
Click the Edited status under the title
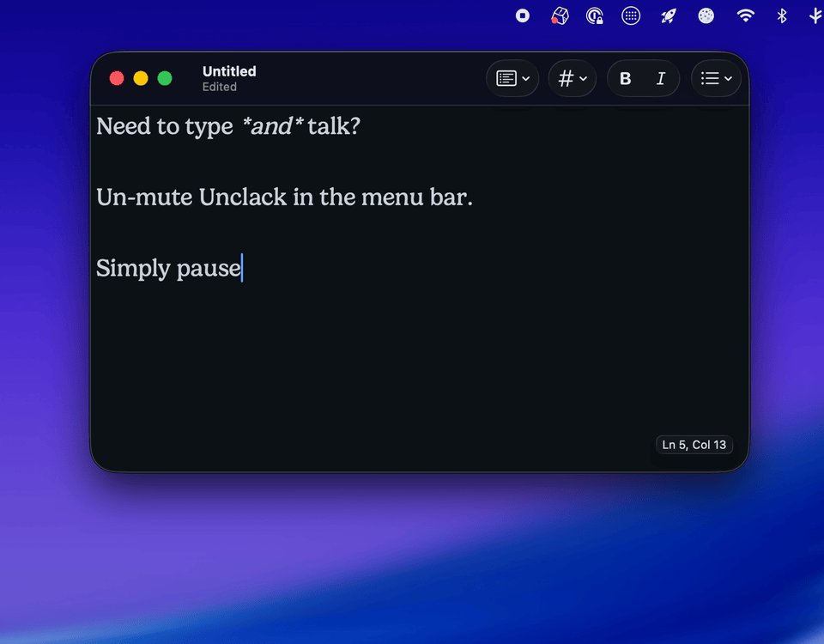coord(220,88)
